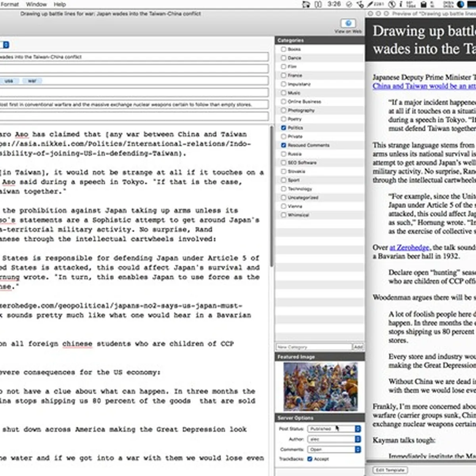This screenshot has height=476, width=476.
Task: Click the node-graph icon in menu bar
Action: coord(360,4)
